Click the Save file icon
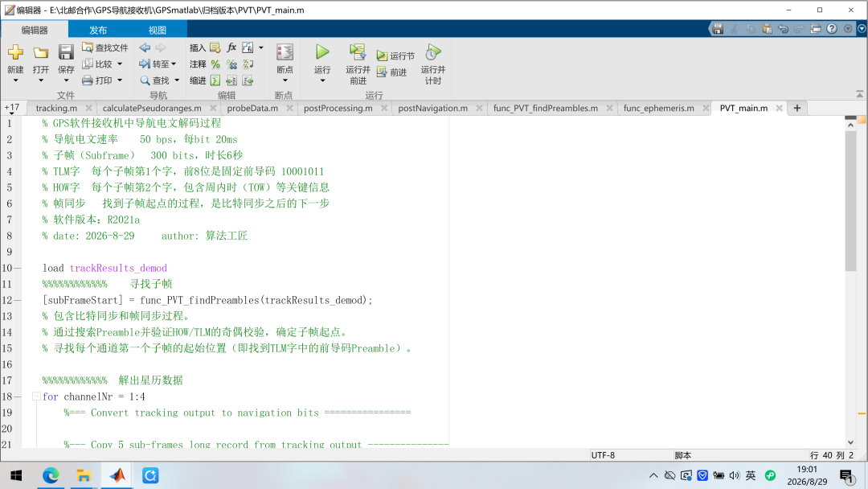 click(66, 52)
